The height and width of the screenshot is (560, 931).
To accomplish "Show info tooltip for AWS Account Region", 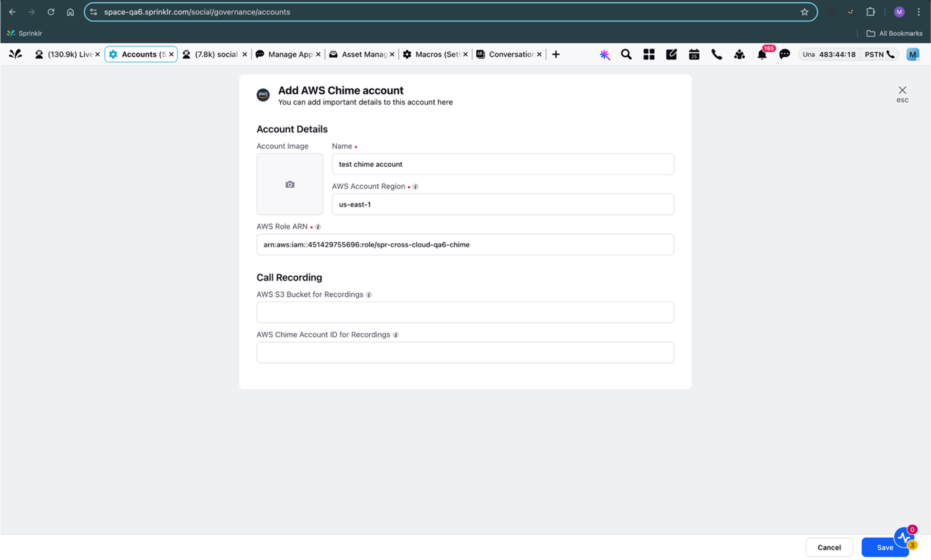I will click(x=415, y=186).
